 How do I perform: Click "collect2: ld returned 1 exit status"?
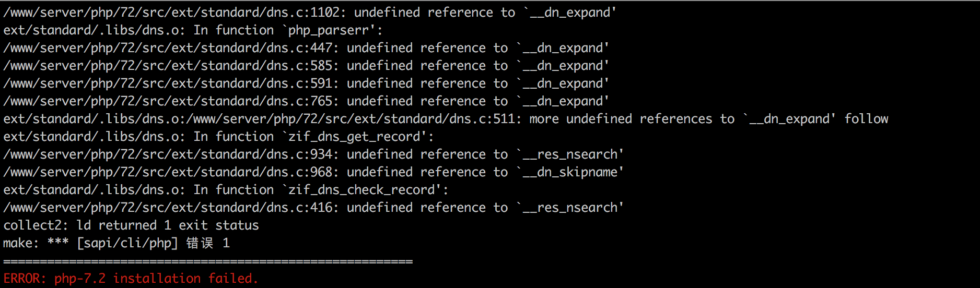click(131, 225)
